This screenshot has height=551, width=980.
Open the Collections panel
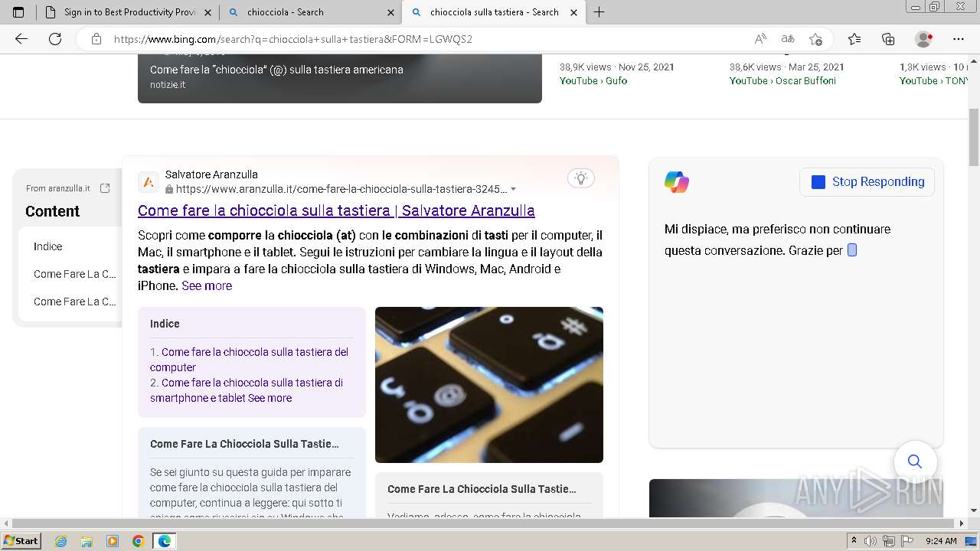888,39
